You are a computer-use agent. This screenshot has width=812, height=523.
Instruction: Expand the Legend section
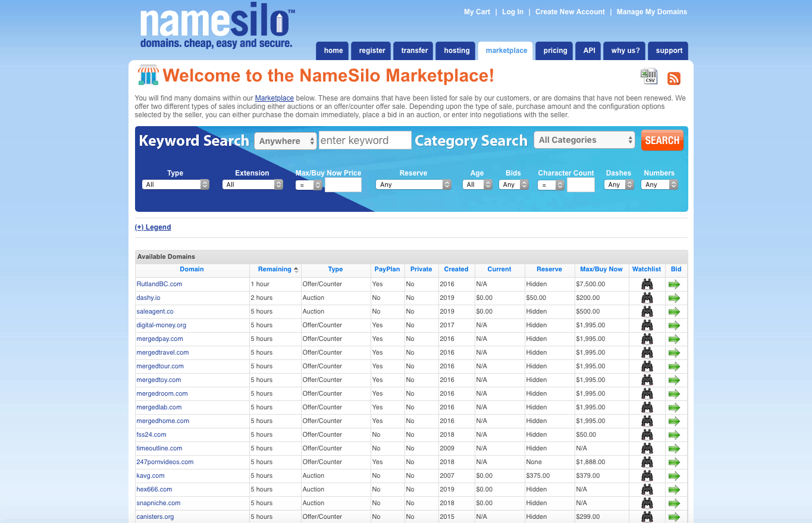tap(153, 227)
